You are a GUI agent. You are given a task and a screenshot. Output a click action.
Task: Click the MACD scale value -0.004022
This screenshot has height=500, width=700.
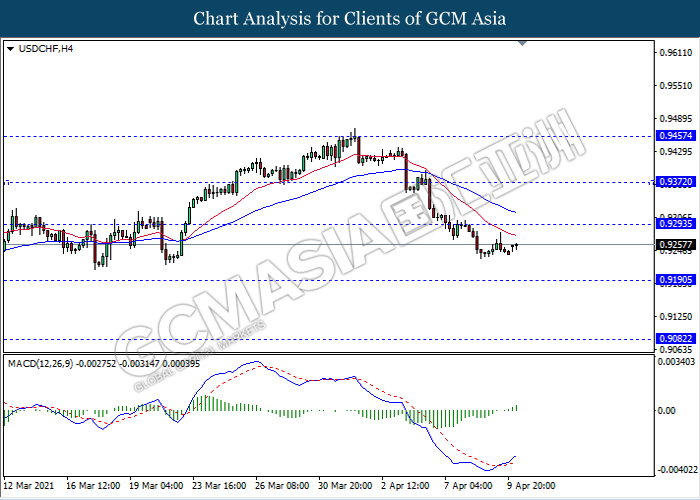point(676,469)
